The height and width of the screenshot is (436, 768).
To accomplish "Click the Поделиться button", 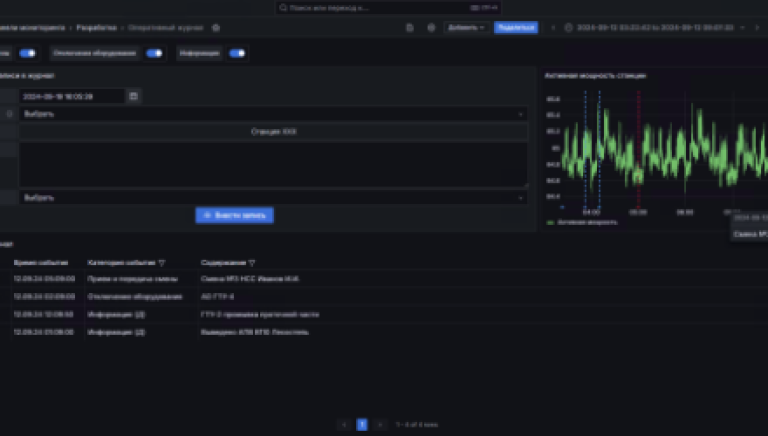I will 515,28.
